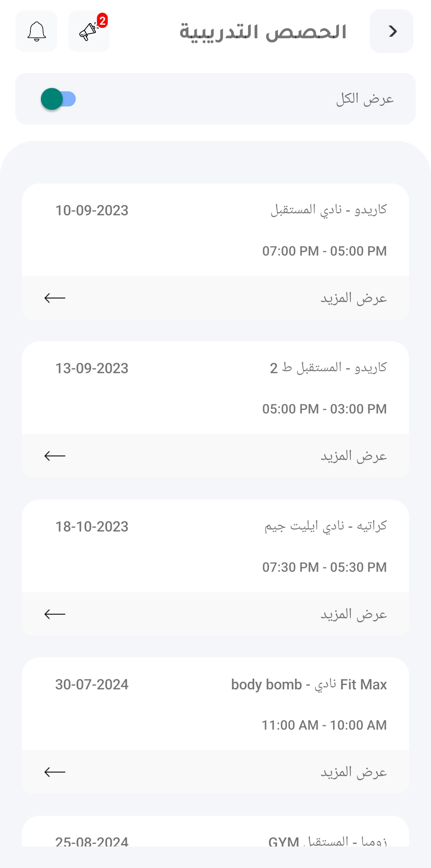Click arrow on 10-09-2023 session card

pos(55,298)
